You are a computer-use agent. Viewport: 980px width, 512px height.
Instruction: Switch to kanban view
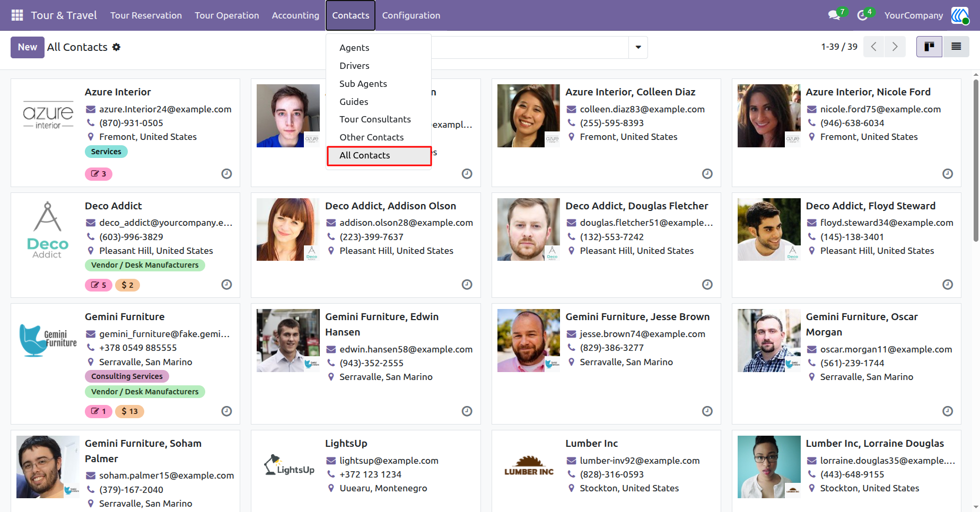(x=929, y=47)
